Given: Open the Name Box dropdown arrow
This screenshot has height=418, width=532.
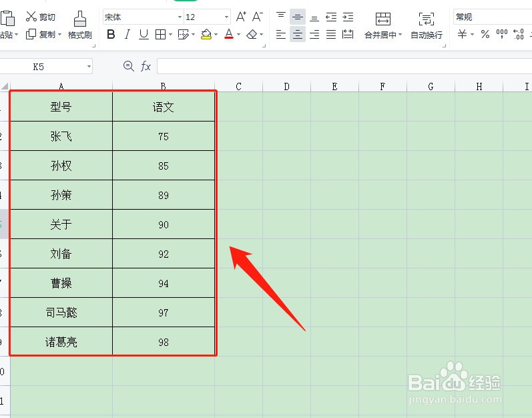Looking at the screenshot, I should click(x=89, y=67).
